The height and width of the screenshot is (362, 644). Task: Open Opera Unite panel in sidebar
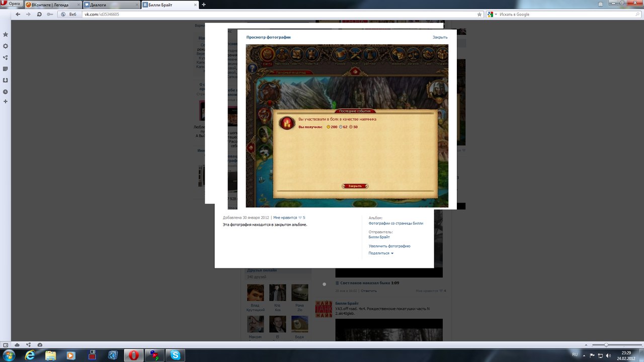(x=6, y=57)
